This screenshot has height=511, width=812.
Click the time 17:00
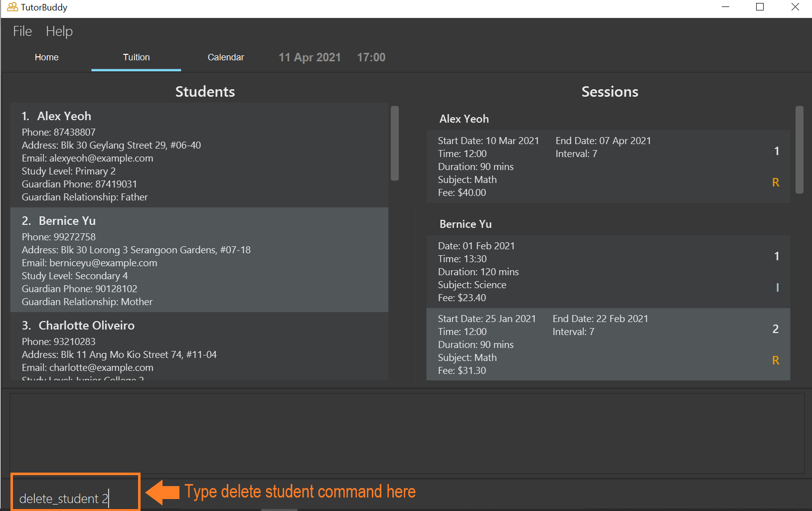[x=371, y=57]
